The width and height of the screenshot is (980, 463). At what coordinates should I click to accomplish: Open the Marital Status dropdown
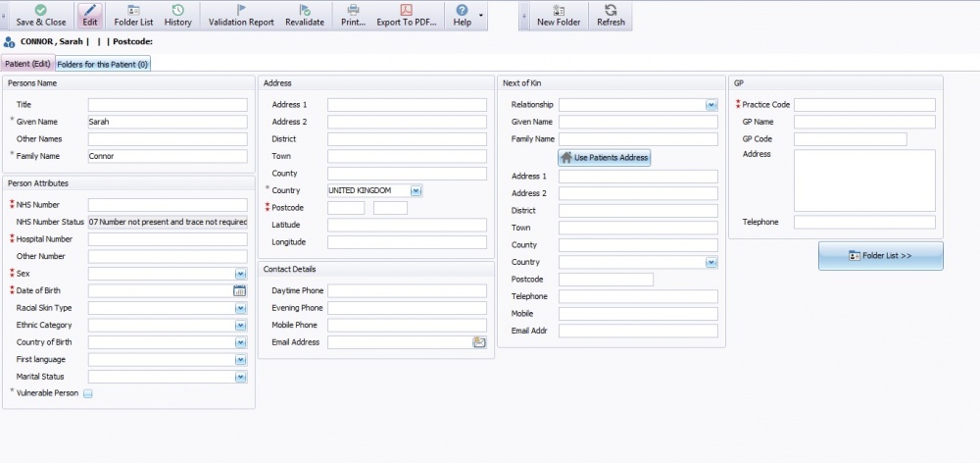tap(240, 377)
